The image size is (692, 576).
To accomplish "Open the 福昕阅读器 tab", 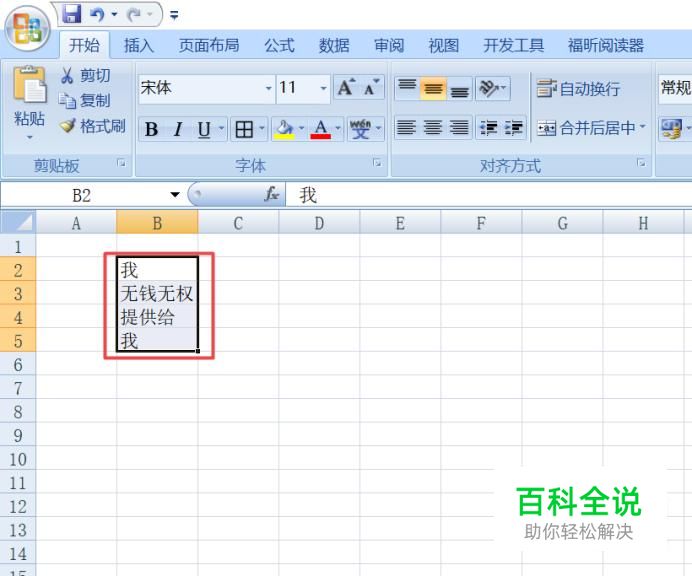I will (x=606, y=45).
